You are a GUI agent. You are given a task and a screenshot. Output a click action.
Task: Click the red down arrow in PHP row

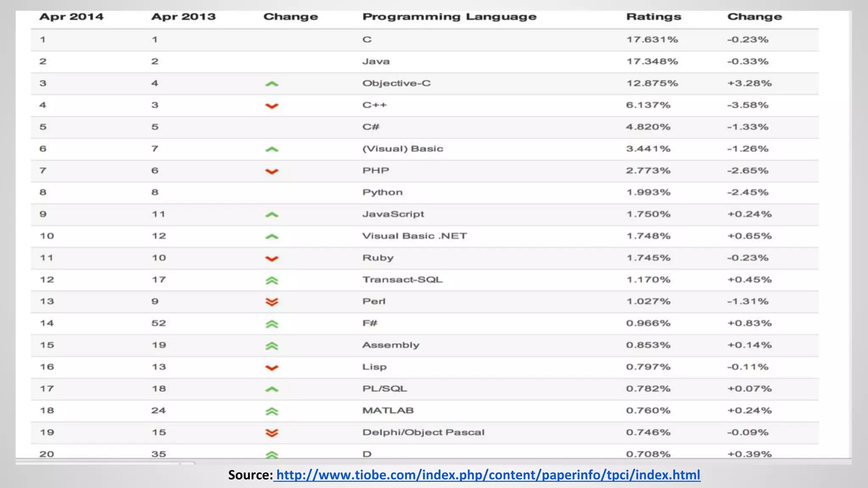pyautogui.click(x=272, y=172)
